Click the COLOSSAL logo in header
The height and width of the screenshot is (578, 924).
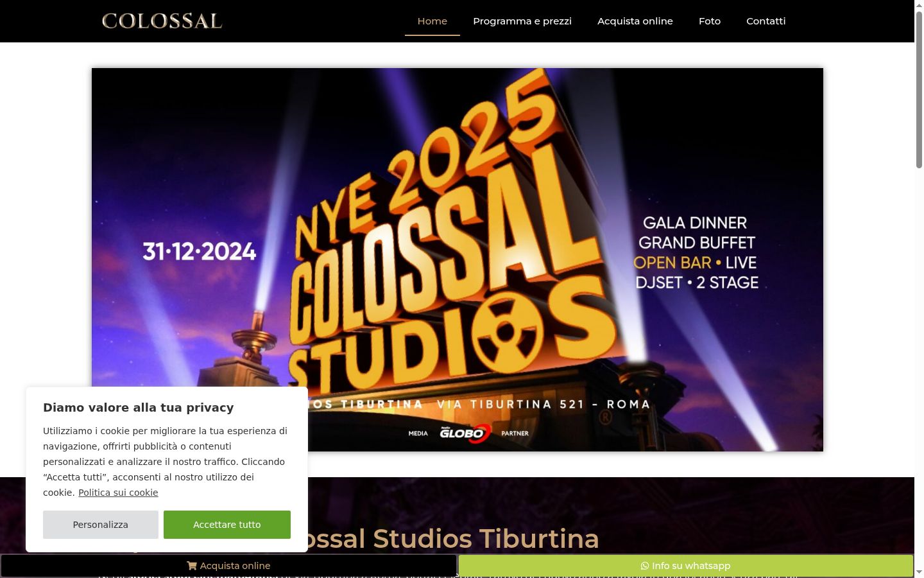click(x=162, y=21)
